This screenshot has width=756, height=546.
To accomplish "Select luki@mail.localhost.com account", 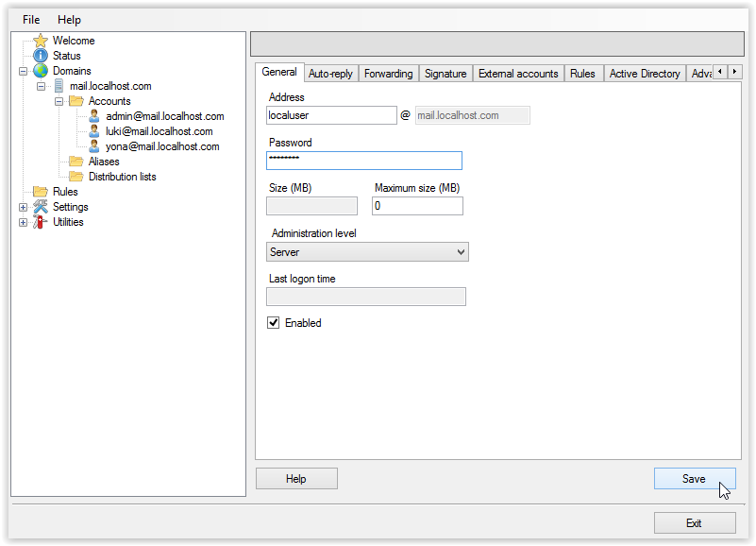I will [160, 131].
